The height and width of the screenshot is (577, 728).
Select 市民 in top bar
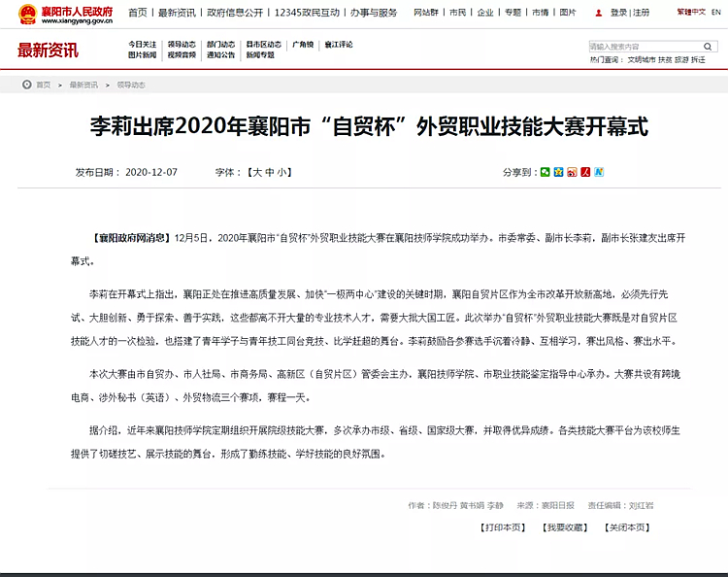point(458,13)
